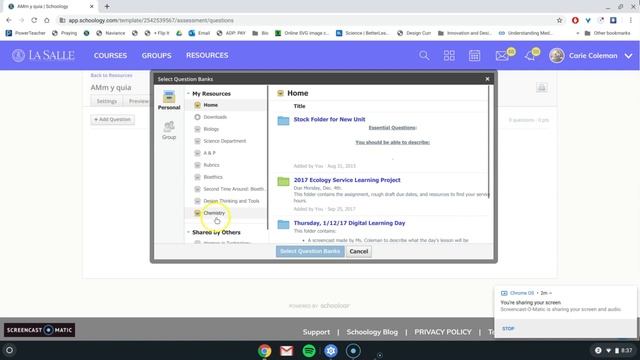This screenshot has width=640, height=360.
Task: Open the app center grid icon
Action: tap(449, 56)
